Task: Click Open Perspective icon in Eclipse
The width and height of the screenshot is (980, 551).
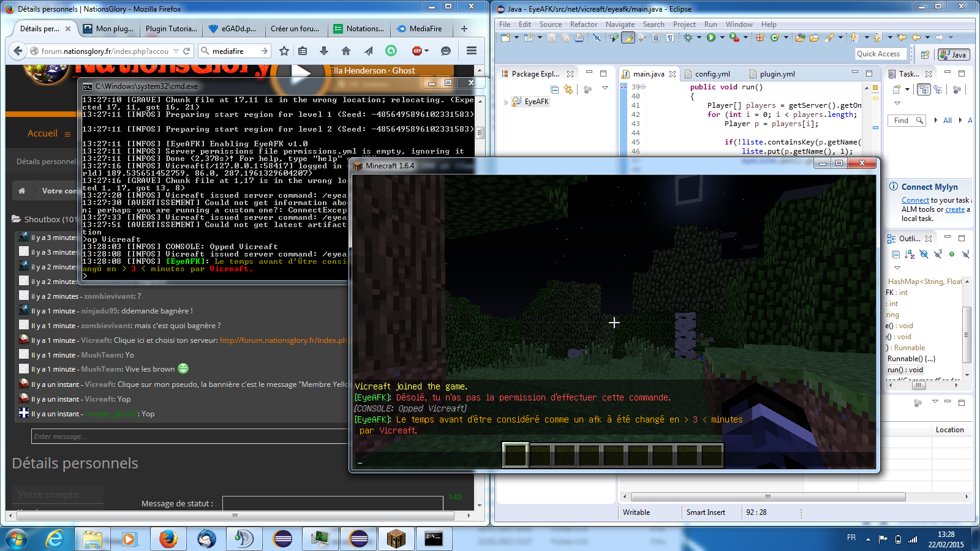Action: coord(925,54)
